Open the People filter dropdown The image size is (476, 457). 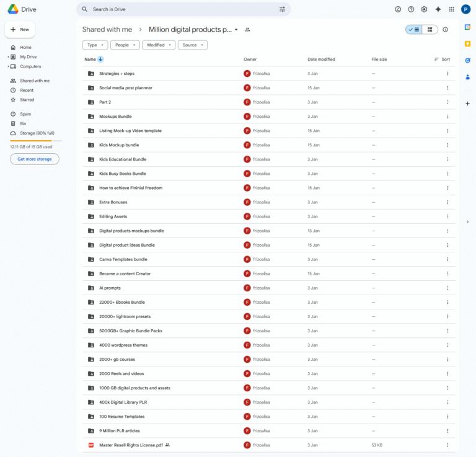click(125, 45)
